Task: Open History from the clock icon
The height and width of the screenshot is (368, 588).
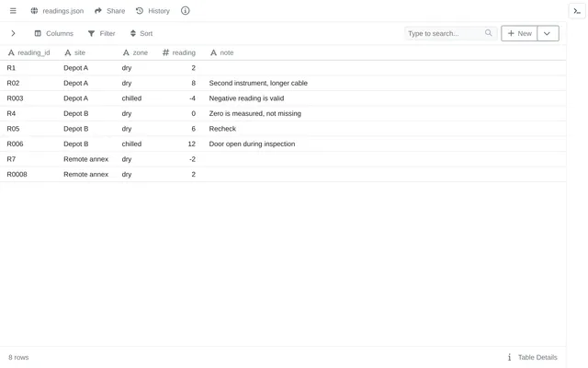Action: coord(140,11)
